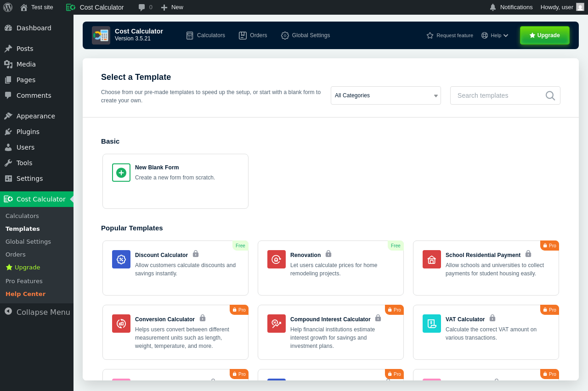Image resolution: width=588 pixels, height=391 pixels.
Task: Click the Conversion Calculator icon
Action: (x=121, y=324)
